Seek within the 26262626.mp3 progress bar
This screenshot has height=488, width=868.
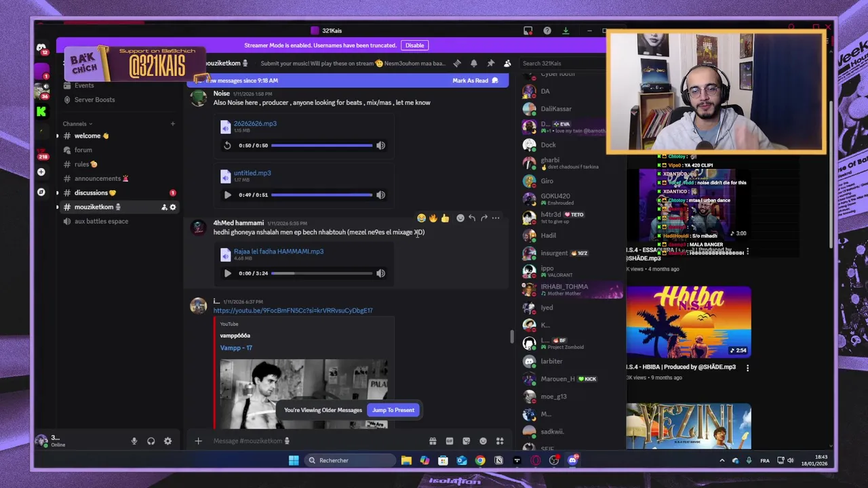321,145
